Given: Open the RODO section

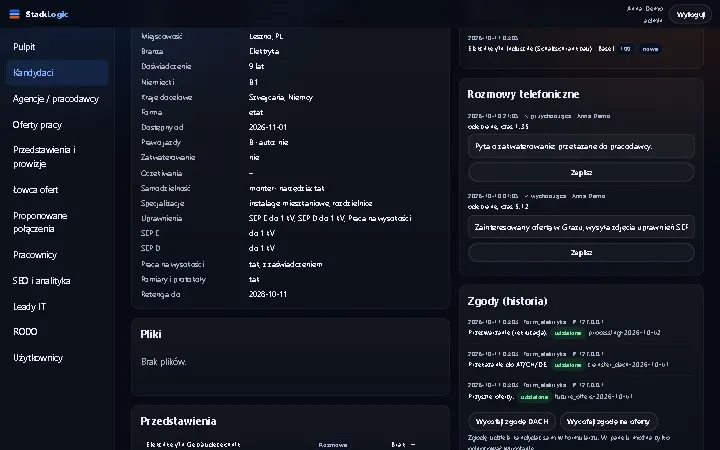Looking at the screenshot, I should (25, 332).
